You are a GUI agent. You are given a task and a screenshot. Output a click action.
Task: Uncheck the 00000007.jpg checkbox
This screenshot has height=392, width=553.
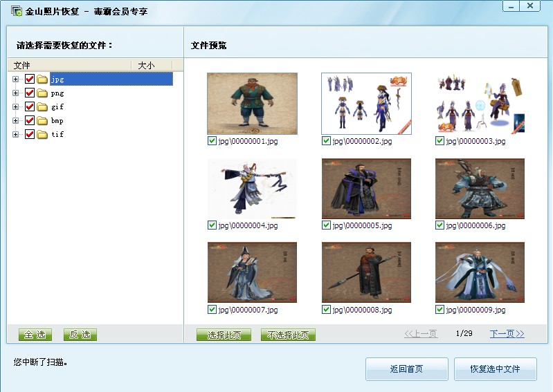(212, 310)
